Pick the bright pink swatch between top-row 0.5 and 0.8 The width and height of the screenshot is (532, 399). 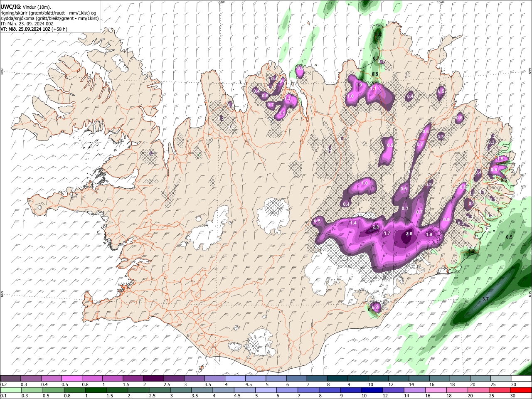(x=72, y=379)
